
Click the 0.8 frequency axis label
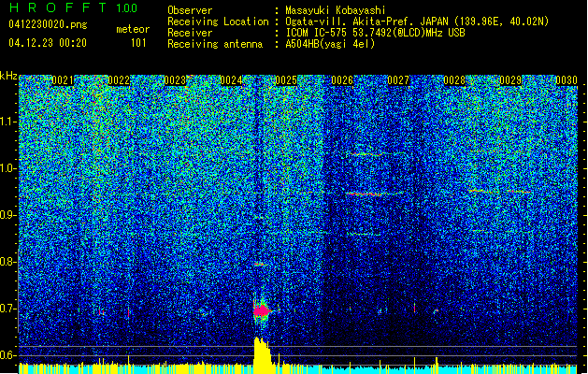[7, 262]
